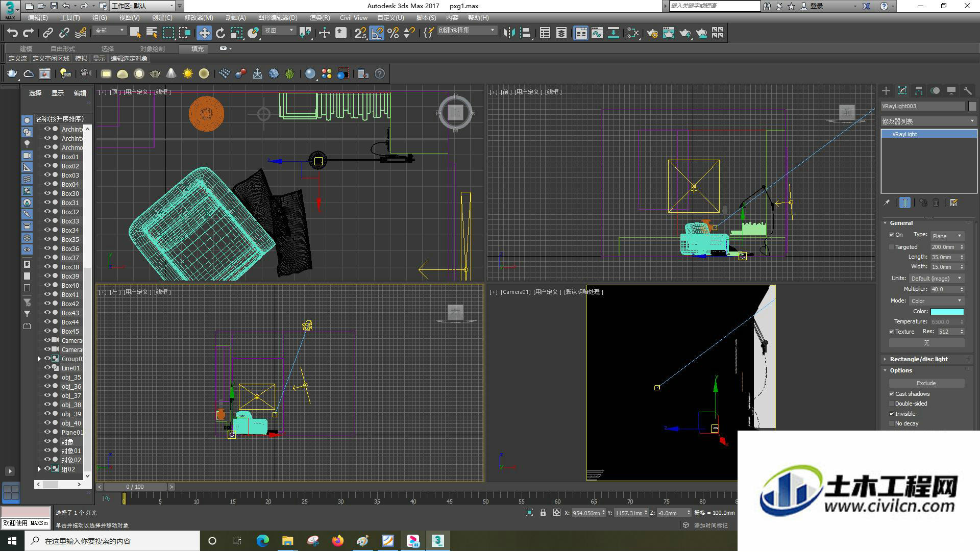Click the Mirror tool icon
The image size is (980, 552).
tap(509, 33)
